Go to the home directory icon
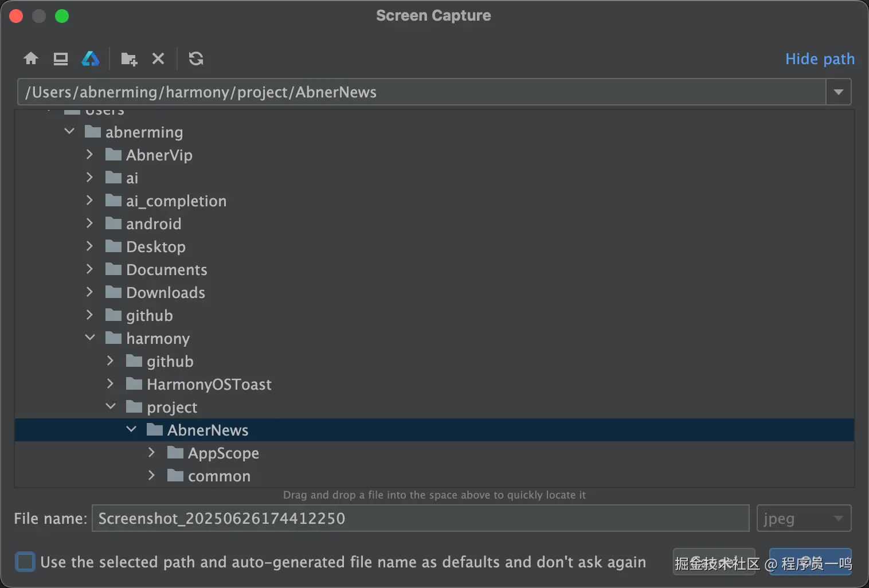869x588 pixels. point(31,58)
